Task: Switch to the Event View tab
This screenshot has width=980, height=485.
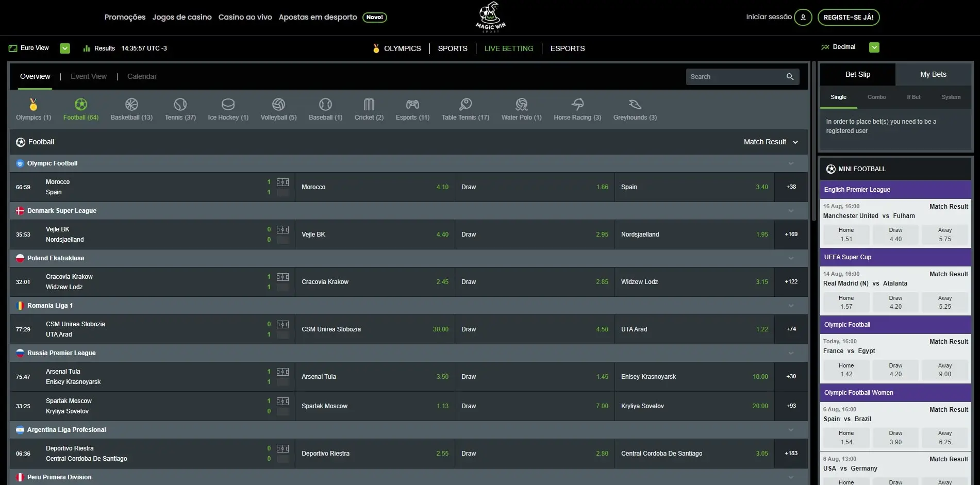Action: (88, 76)
